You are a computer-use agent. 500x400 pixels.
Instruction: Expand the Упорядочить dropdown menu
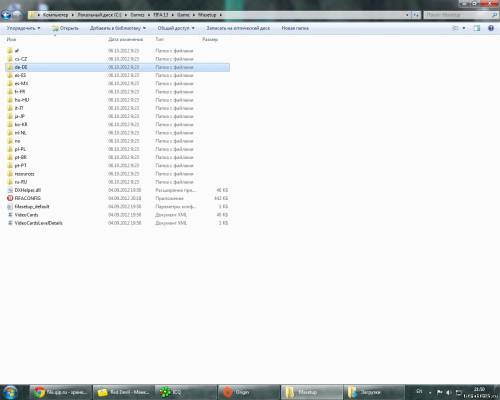click(23, 28)
